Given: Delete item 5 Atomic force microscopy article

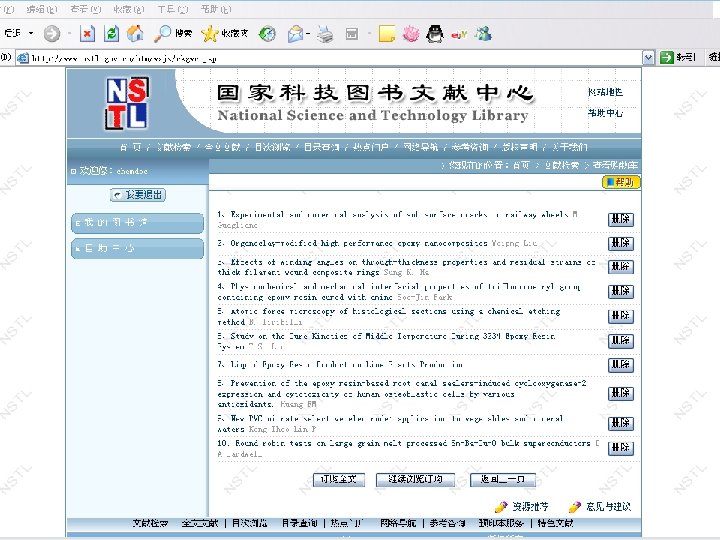Looking at the screenshot, I should click(x=621, y=316).
